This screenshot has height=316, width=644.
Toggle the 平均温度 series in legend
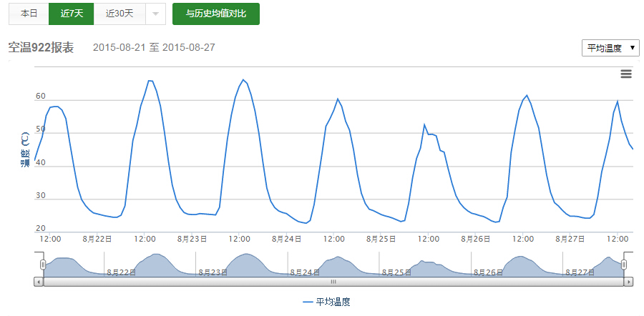[326, 302]
